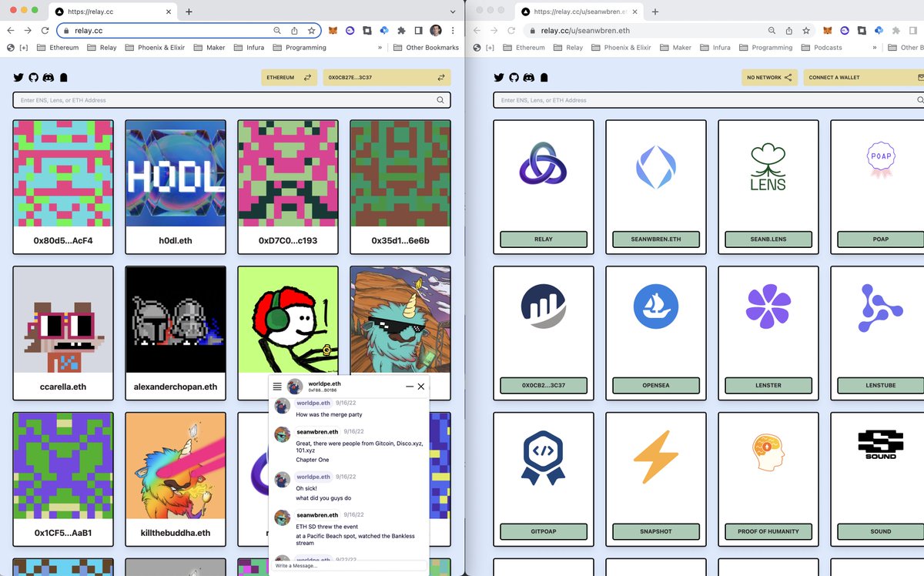924x576 pixels.
Task: Go back in left browser window
Action: pyautogui.click(x=11, y=31)
